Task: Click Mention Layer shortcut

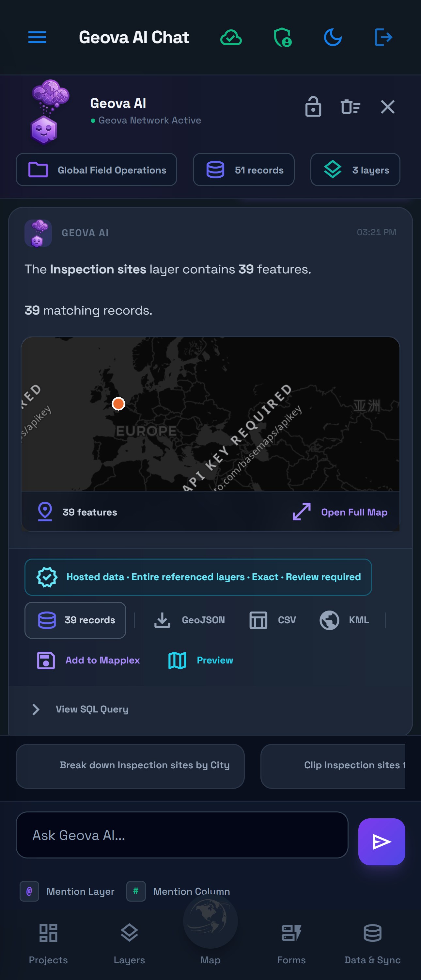Action: pyautogui.click(x=67, y=891)
